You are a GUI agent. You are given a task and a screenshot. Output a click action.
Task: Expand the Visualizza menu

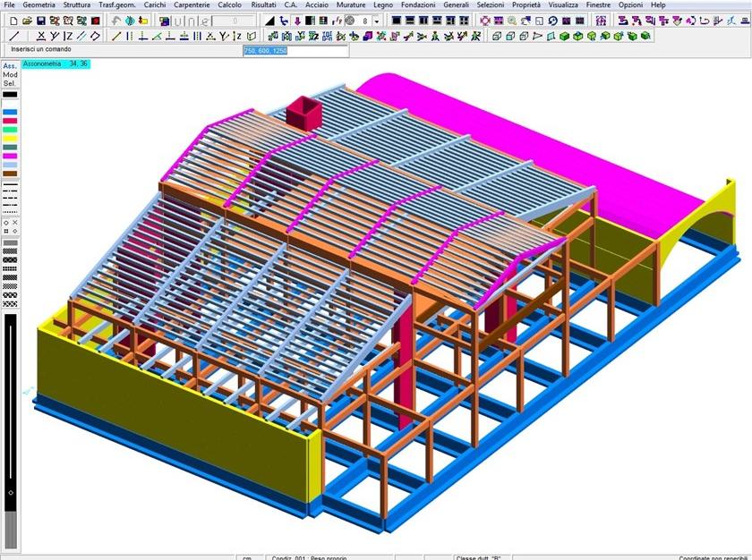coord(563,5)
